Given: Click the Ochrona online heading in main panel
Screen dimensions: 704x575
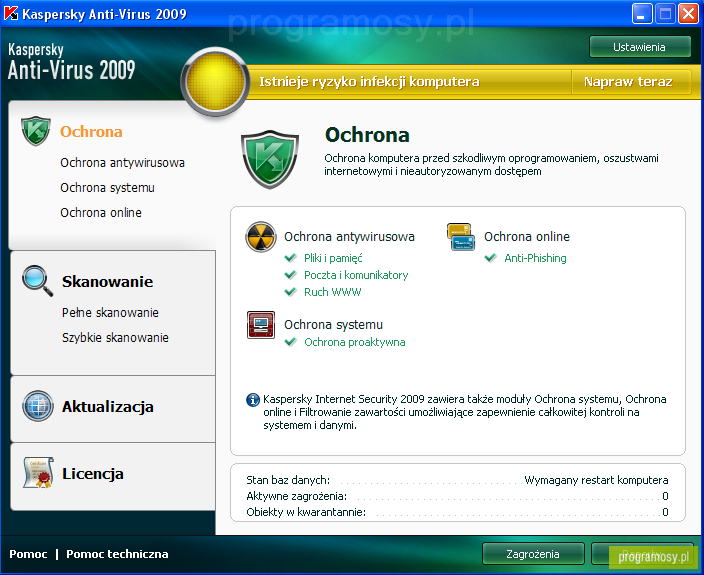Looking at the screenshot, I should 527,237.
